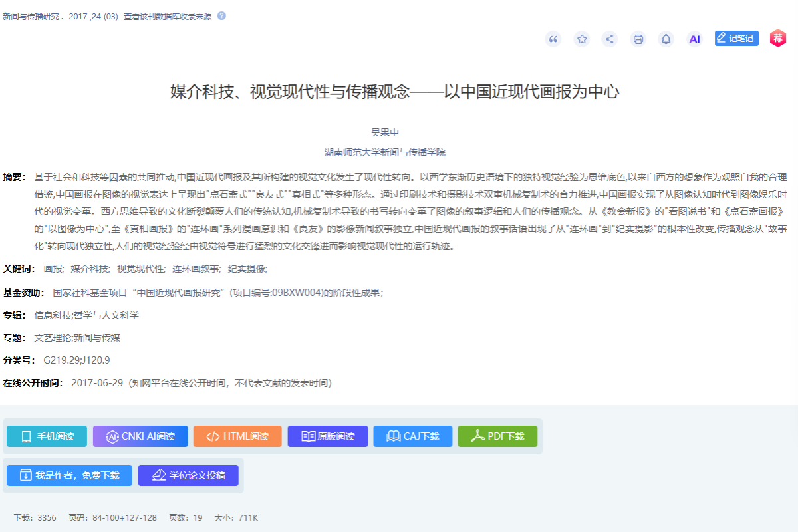Screen dimensions: 798x532
Task: Download the PDF file
Action: (x=497, y=436)
